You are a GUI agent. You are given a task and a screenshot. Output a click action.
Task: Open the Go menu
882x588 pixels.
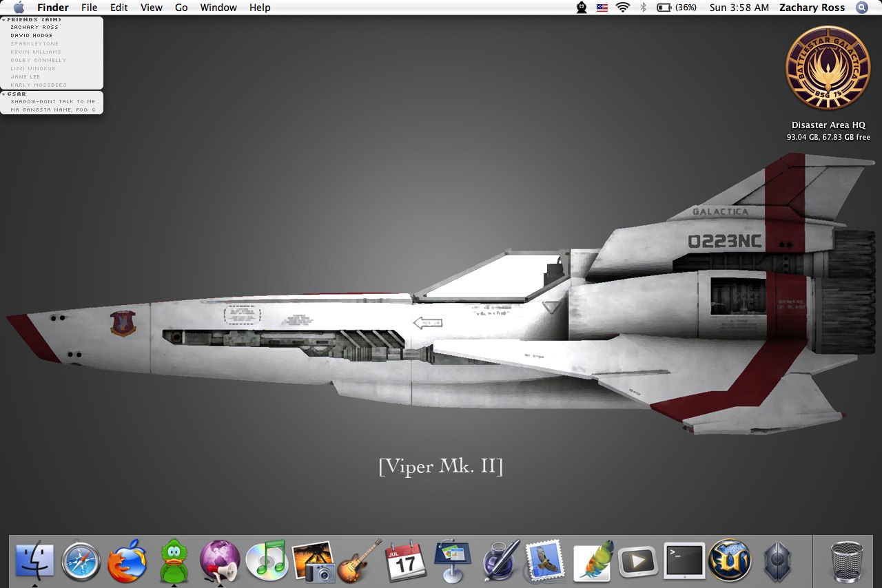(181, 8)
